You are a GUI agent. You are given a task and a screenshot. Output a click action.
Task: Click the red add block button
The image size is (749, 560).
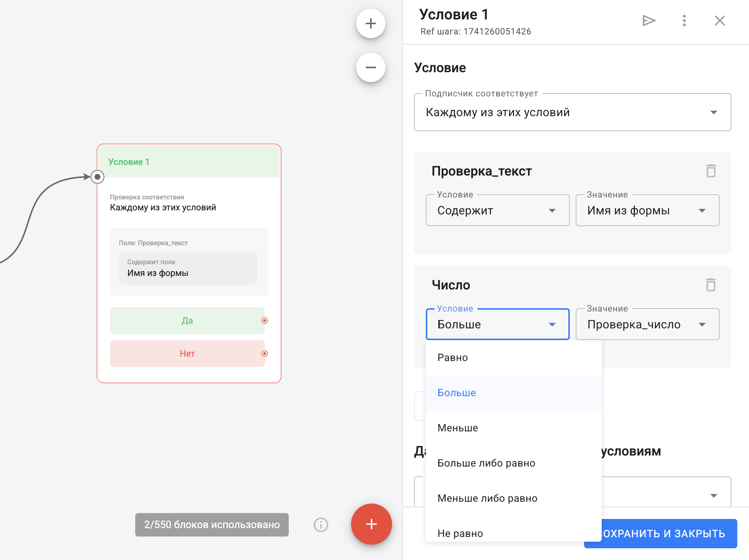(x=371, y=524)
